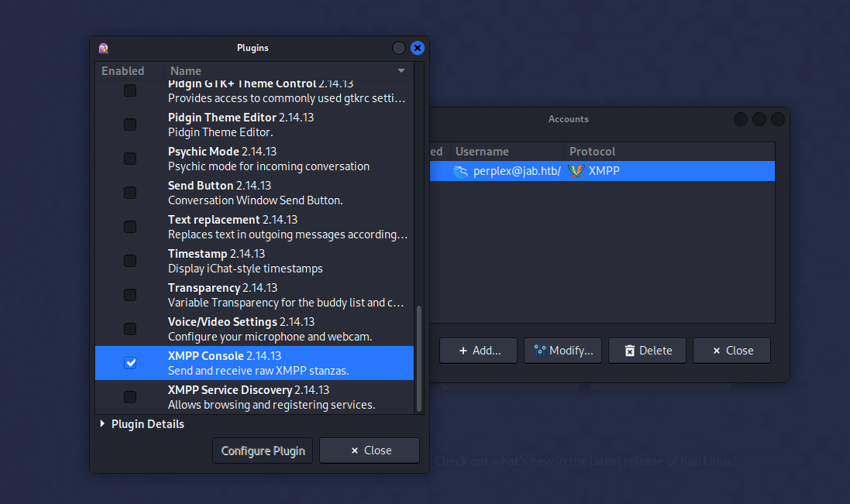Click the Pidgin icon in Plugins title bar
Image resolution: width=850 pixels, height=504 pixels.
(x=103, y=48)
